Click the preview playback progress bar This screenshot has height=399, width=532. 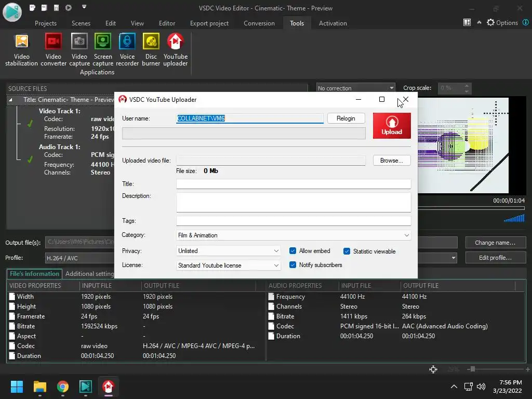point(471,208)
